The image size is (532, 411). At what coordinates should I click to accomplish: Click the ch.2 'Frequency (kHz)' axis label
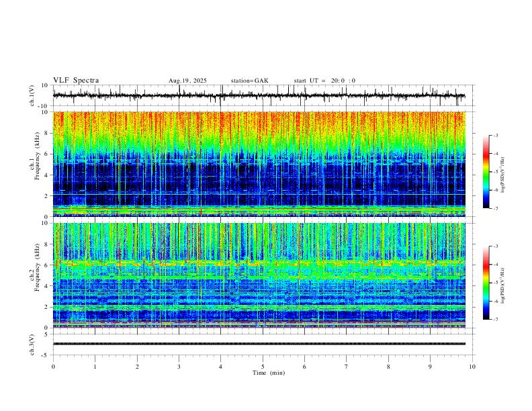37,267
